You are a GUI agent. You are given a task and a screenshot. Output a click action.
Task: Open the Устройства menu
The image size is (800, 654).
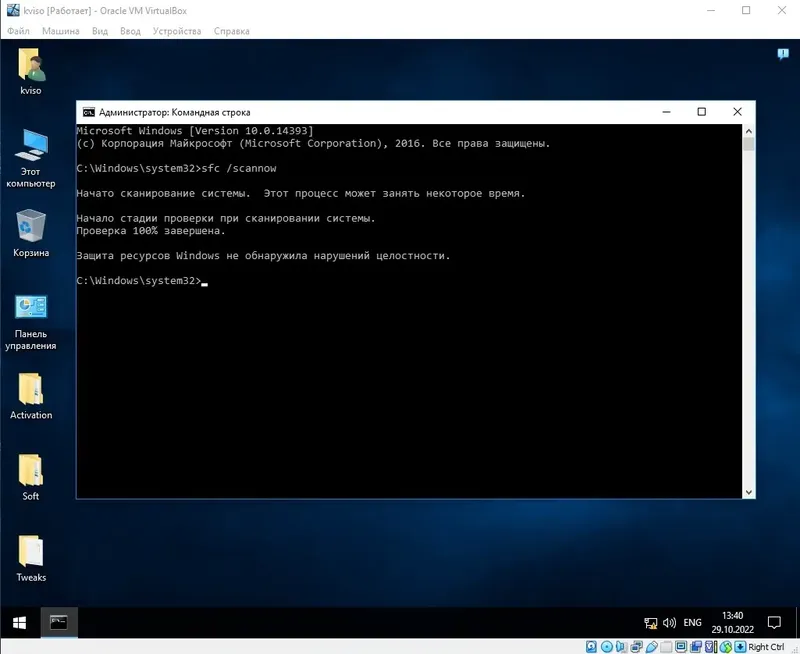pos(177,30)
